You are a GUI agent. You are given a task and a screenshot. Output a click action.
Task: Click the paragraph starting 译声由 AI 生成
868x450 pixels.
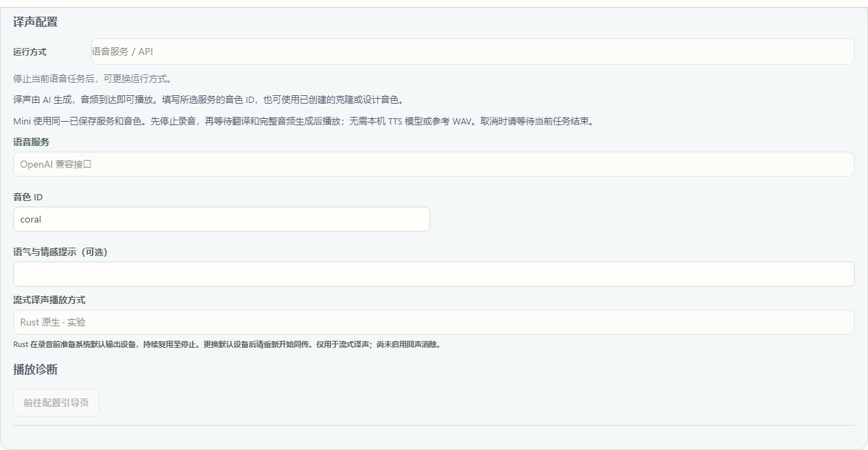208,99
